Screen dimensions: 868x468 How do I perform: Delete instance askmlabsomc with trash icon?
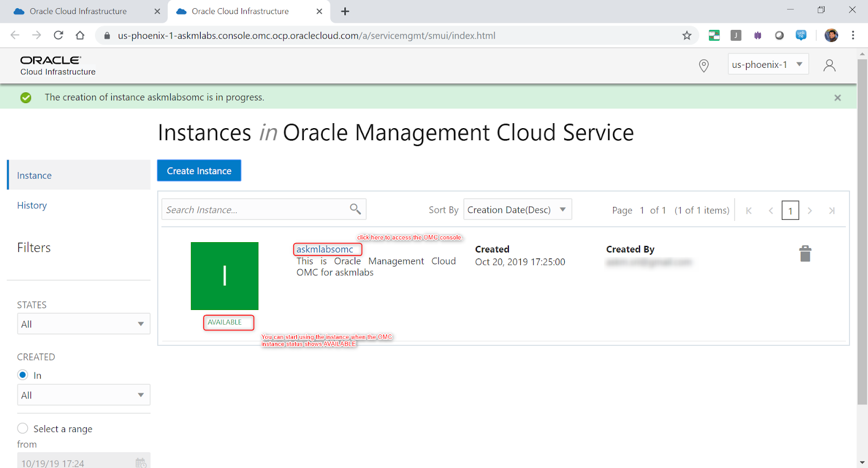(x=805, y=254)
